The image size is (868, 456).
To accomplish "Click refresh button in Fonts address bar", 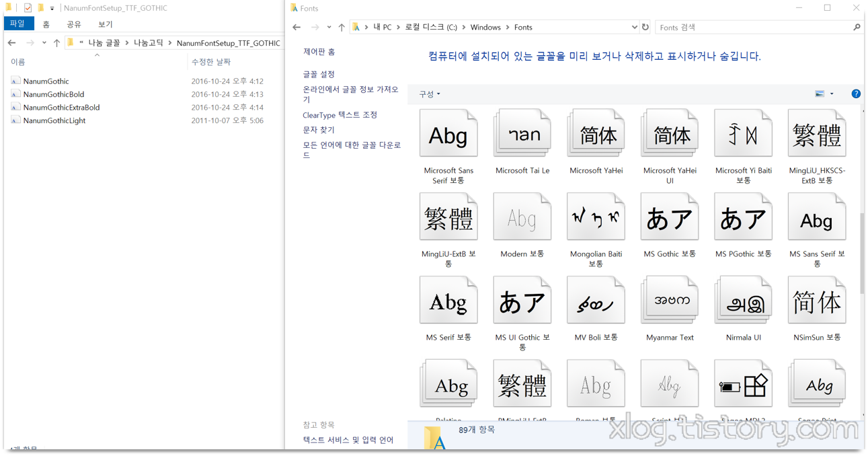I will click(x=645, y=28).
